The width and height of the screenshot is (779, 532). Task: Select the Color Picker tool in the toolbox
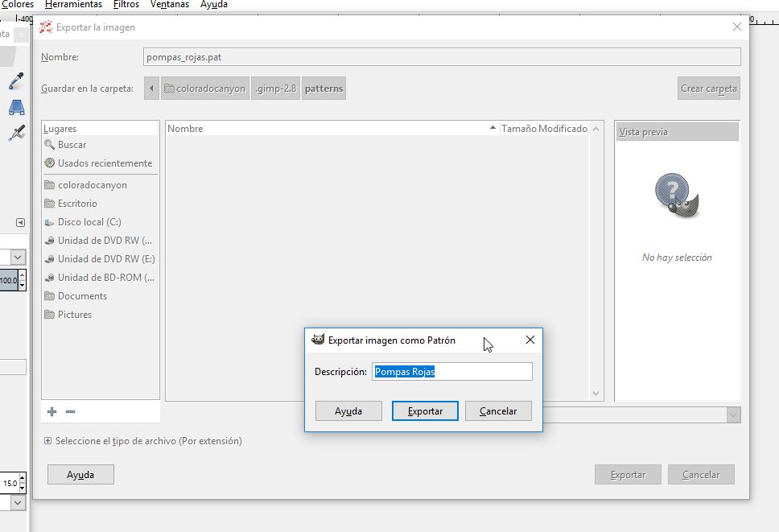coord(16,81)
